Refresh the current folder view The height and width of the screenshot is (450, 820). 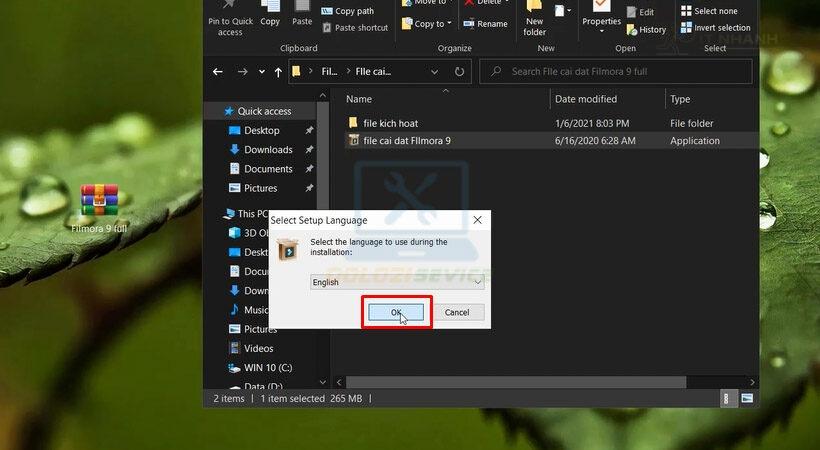(x=459, y=72)
